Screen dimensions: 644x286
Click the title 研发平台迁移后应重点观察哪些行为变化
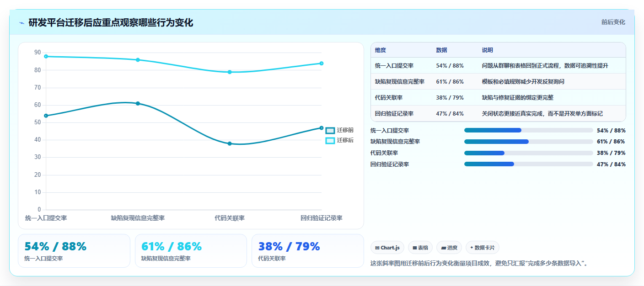coord(111,23)
